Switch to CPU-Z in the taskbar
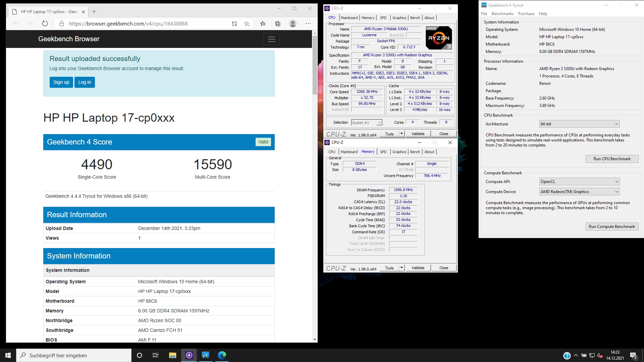This screenshot has width=644, height=362. [189, 355]
